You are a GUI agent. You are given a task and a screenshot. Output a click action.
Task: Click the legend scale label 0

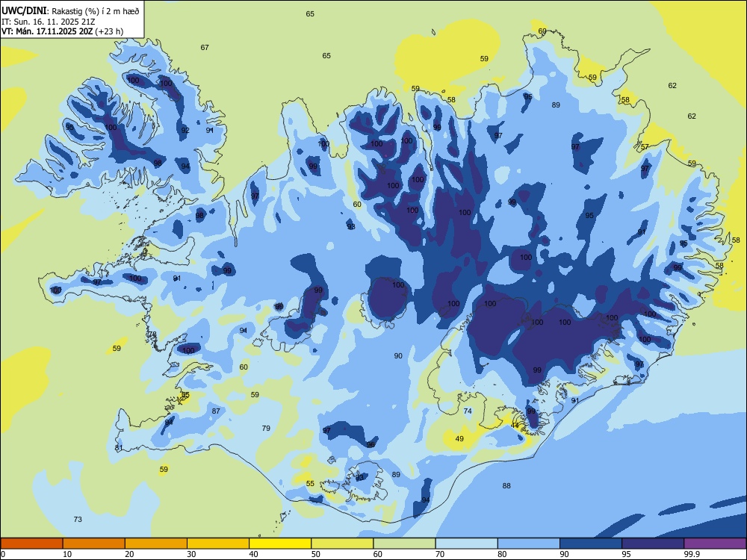pyautogui.click(x=3, y=554)
